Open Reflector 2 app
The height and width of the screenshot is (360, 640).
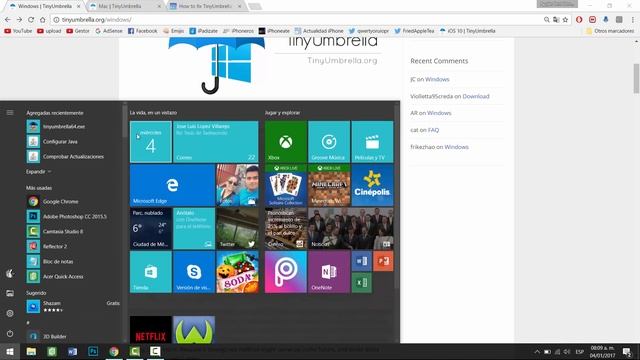[73, 247]
